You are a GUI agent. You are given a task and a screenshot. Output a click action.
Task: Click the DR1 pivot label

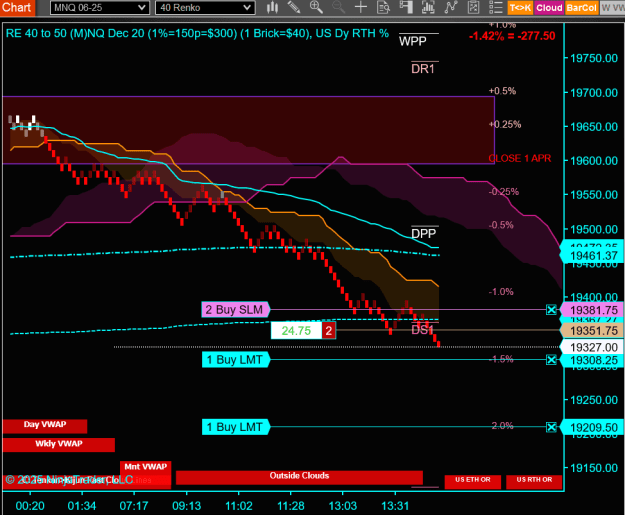[423, 69]
